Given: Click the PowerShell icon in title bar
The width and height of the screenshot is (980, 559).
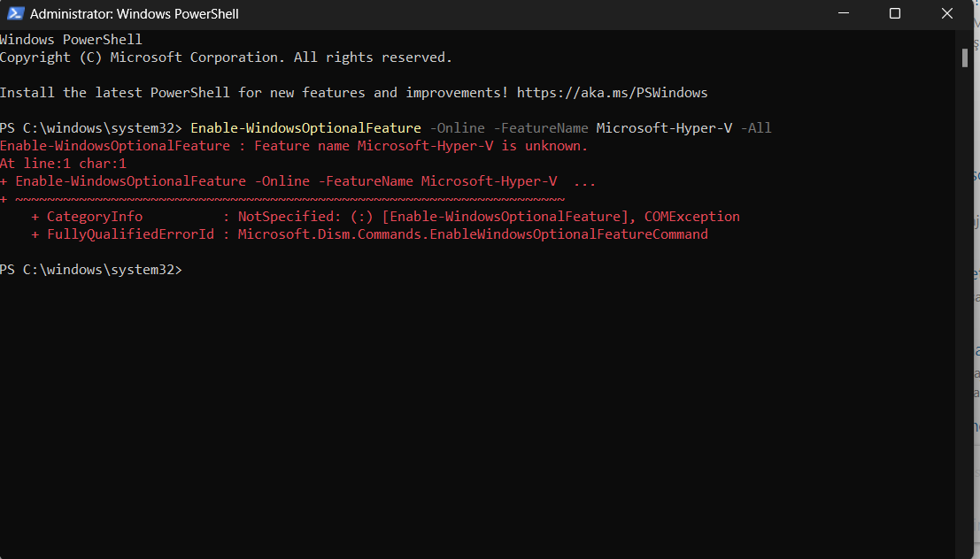Looking at the screenshot, I should pos(15,13).
